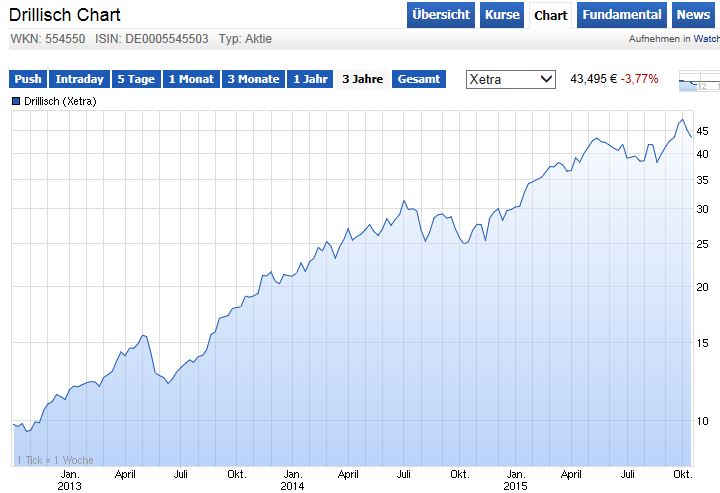Click the Drillisch (Xetra) legend label
The width and height of the screenshot is (720, 493).
click(x=60, y=101)
